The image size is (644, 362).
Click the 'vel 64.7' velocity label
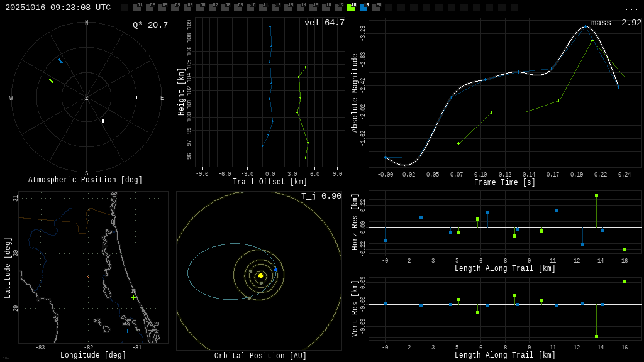(324, 23)
